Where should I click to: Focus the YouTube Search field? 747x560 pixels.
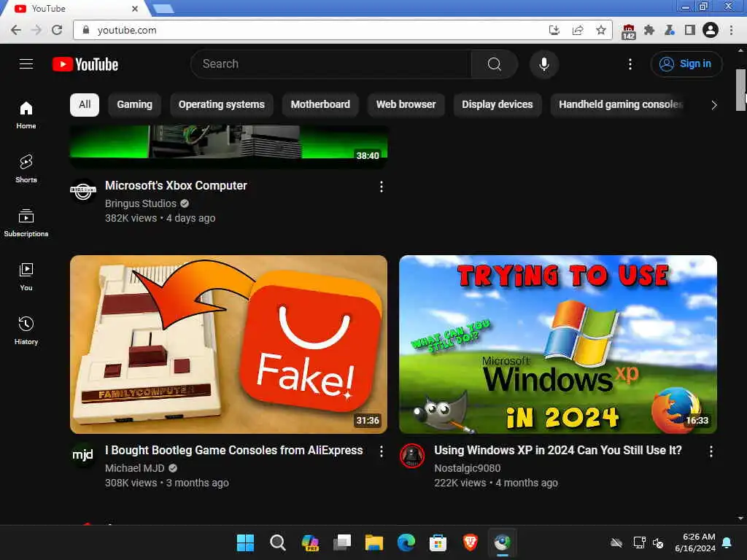click(330, 64)
